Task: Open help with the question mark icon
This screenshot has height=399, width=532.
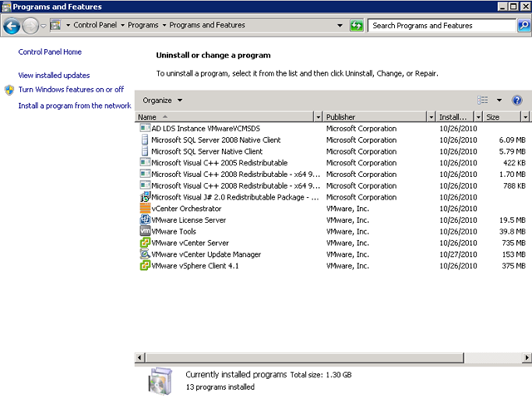Action: (516, 100)
